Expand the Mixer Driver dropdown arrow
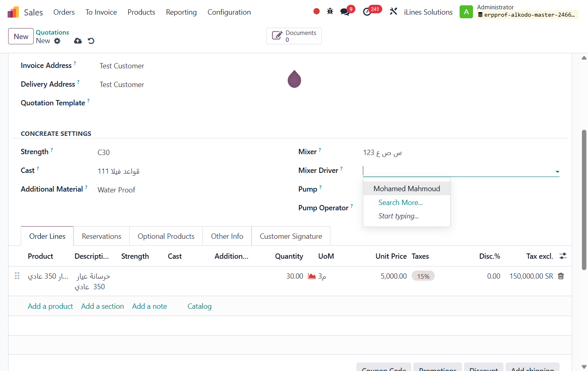This screenshot has width=588, height=371. 557,172
